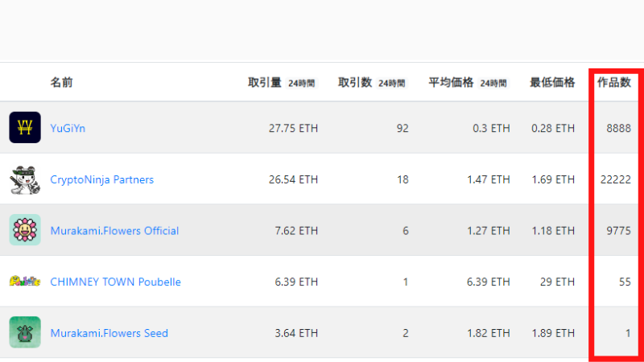Click the Murakami.Flowers Official flower icon
The width and height of the screenshot is (644, 362).
click(25, 230)
